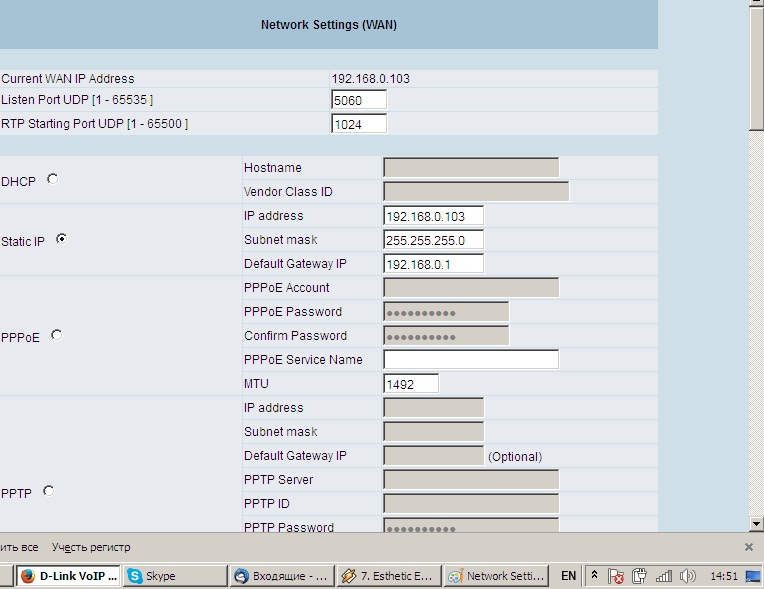The height and width of the screenshot is (589, 764).
Task: Click the MTU field showing 1492
Action: 411,383
